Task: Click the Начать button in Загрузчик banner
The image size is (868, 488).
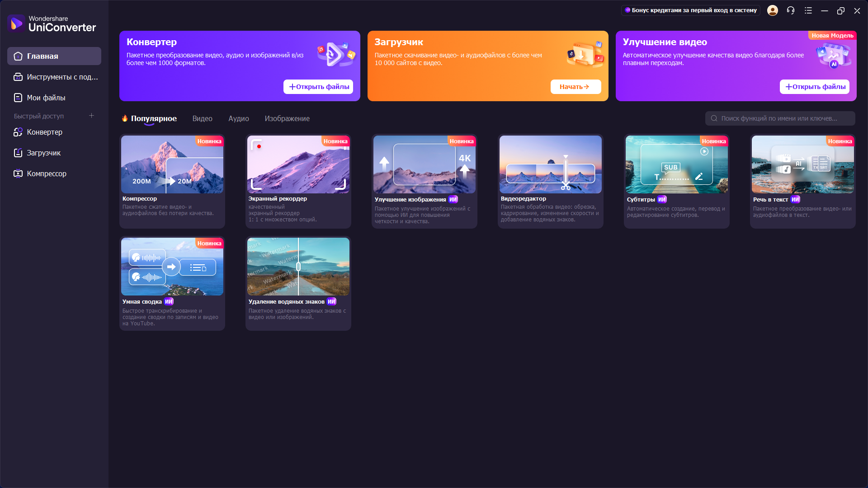Action: pos(575,87)
